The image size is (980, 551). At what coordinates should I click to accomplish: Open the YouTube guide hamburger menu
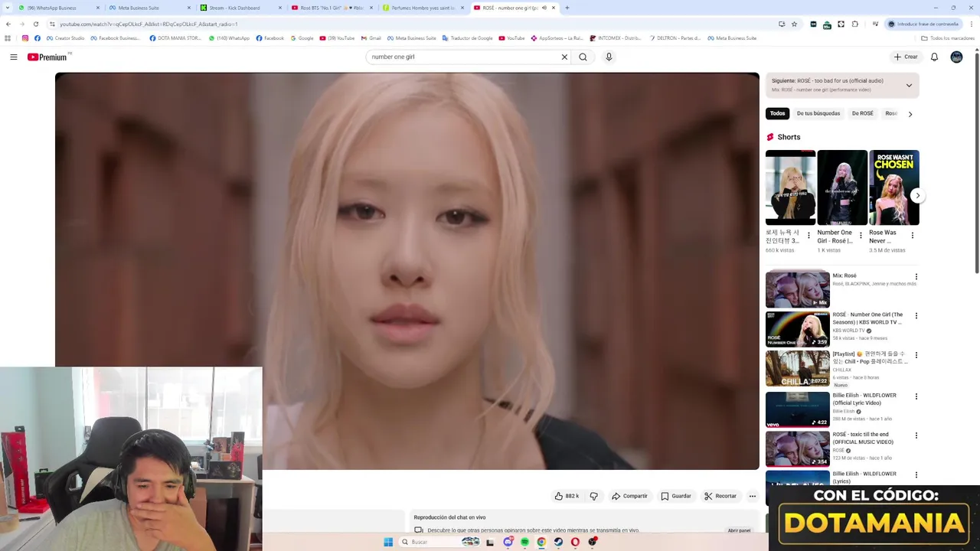pos(14,57)
